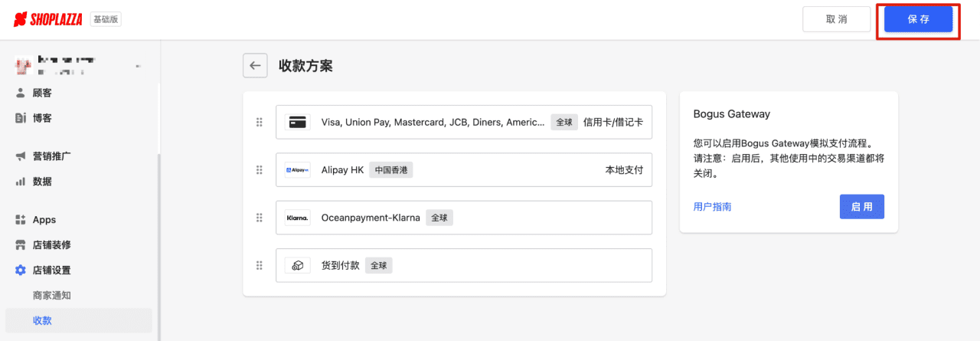The height and width of the screenshot is (341, 980).
Task: Expand 店铺设置 in the sidebar
Action: [x=52, y=271]
